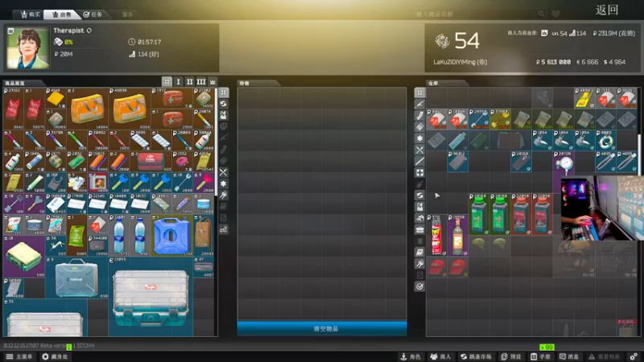Open 角色 (character) in bottom bar
This screenshot has height=362, width=644.
[x=411, y=356]
